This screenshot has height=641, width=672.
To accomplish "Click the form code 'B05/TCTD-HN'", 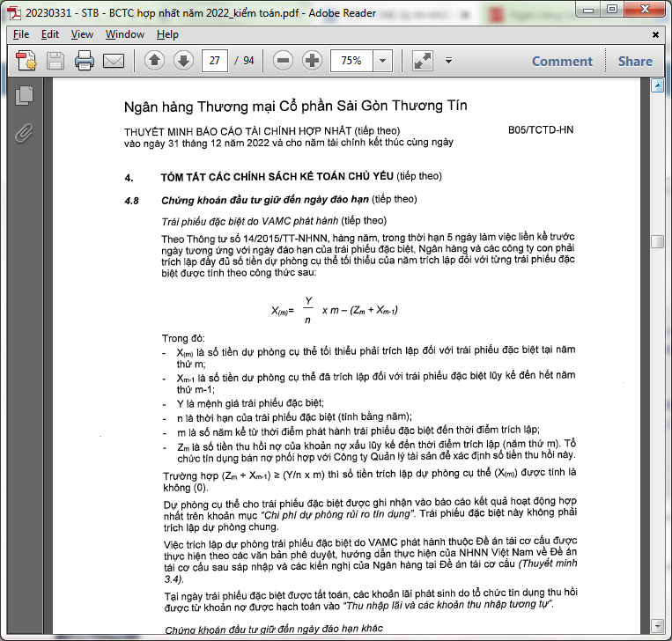I will 541,129.
